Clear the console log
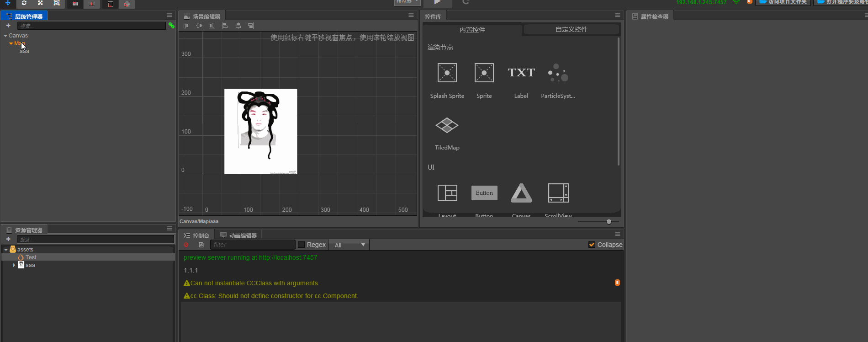Screen dimensions: 868x342 [x=186, y=245]
